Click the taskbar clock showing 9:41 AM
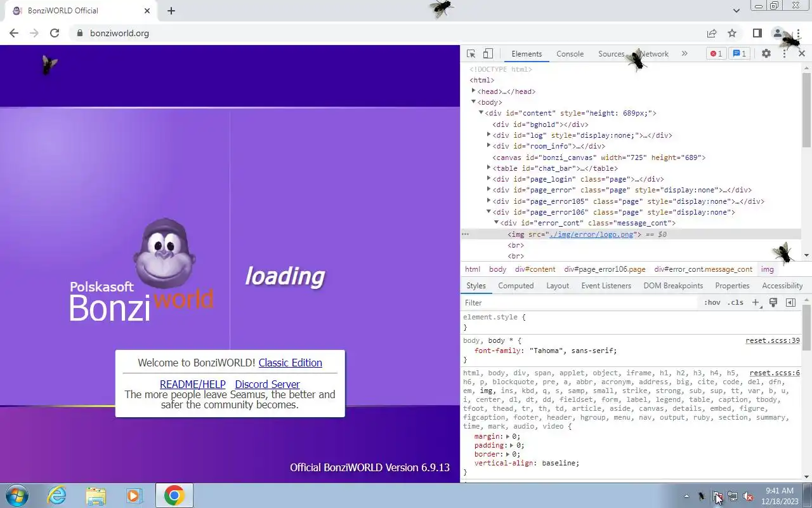 pos(780,496)
